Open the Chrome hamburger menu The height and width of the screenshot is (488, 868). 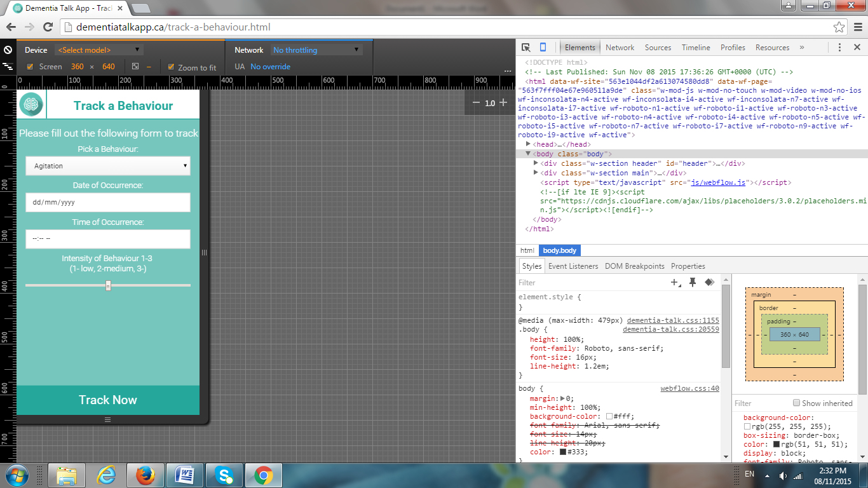pos(857,27)
